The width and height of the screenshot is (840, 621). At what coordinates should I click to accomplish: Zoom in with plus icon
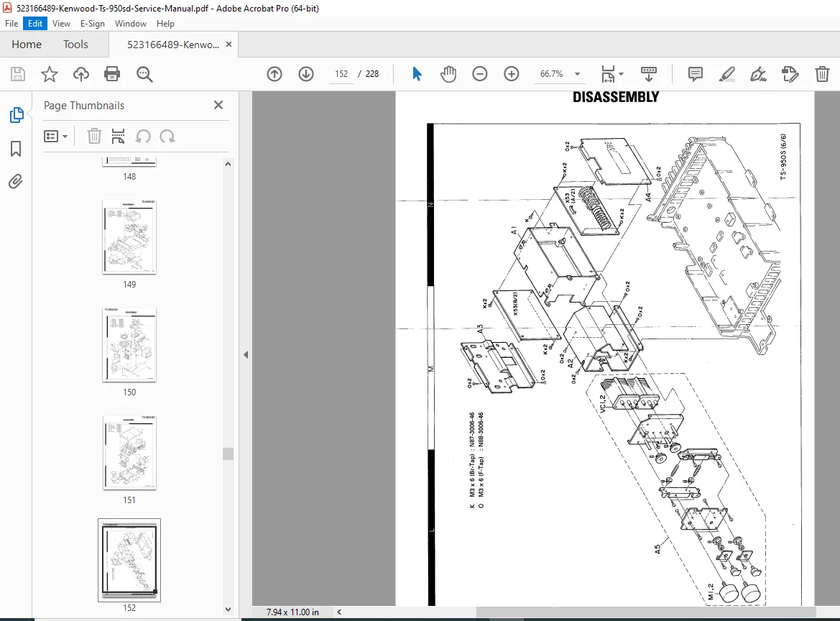coord(512,74)
